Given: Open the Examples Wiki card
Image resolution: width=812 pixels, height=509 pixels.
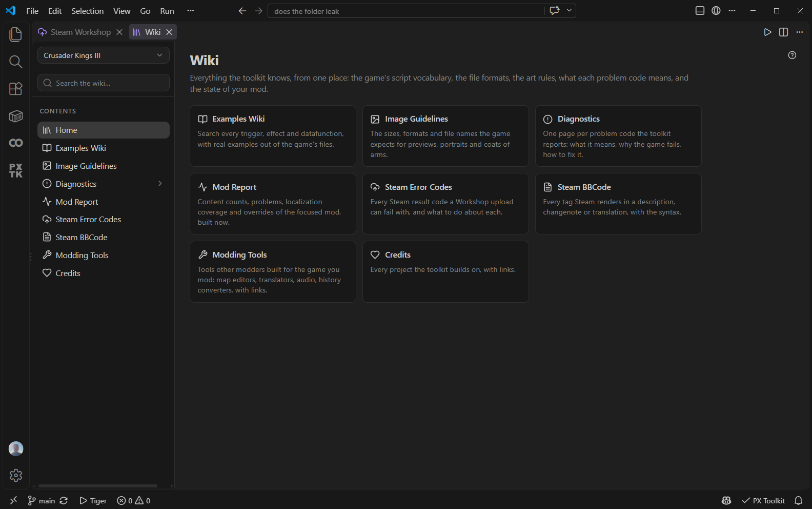Looking at the screenshot, I should (273, 136).
